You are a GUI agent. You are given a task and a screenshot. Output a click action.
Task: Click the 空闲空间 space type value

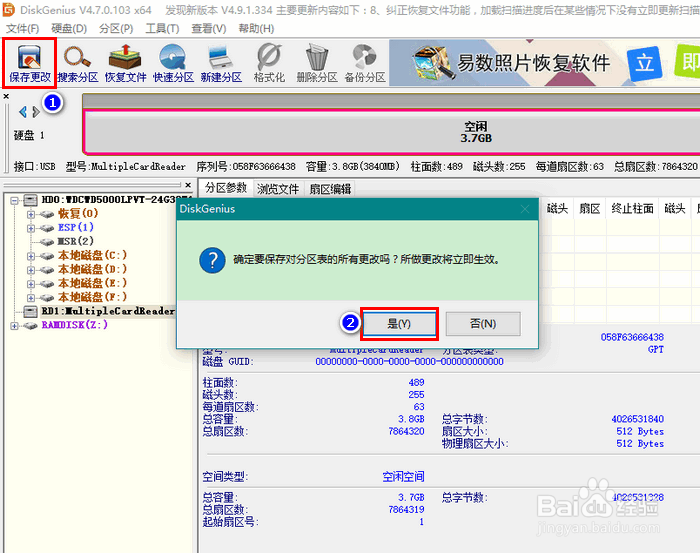pyautogui.click(x=403, y=477)
